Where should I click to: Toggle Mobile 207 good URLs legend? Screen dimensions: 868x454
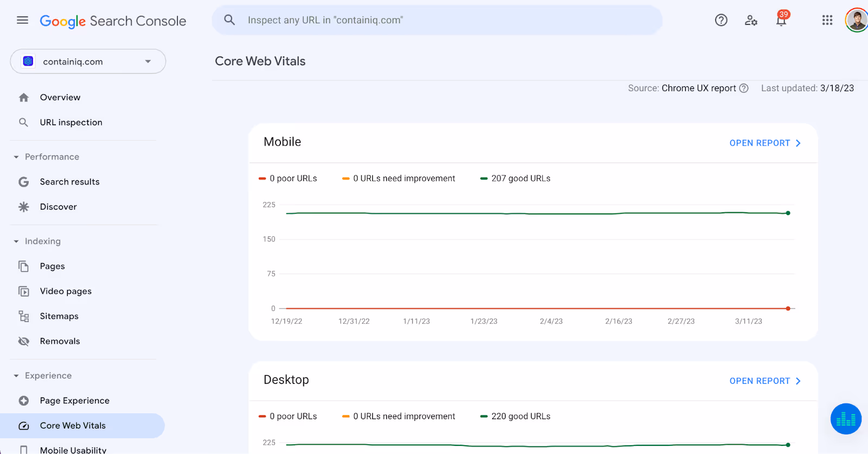515,179
